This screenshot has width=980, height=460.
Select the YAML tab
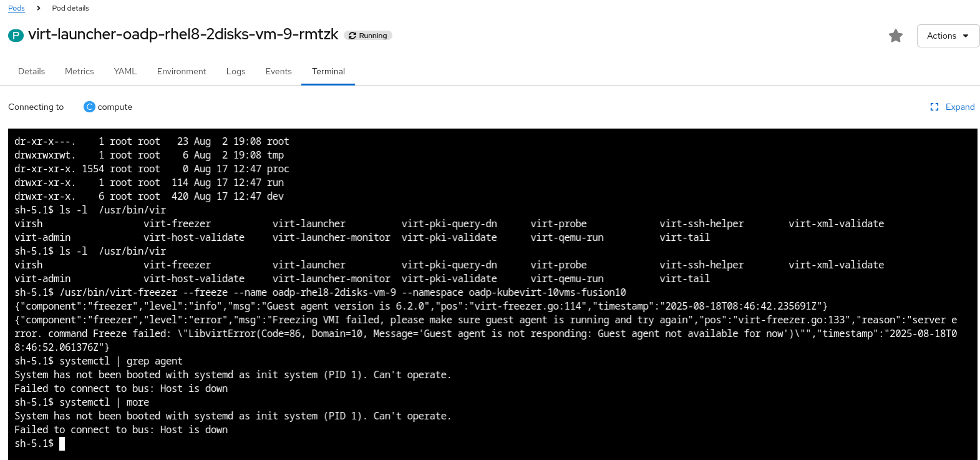[125, 71]
